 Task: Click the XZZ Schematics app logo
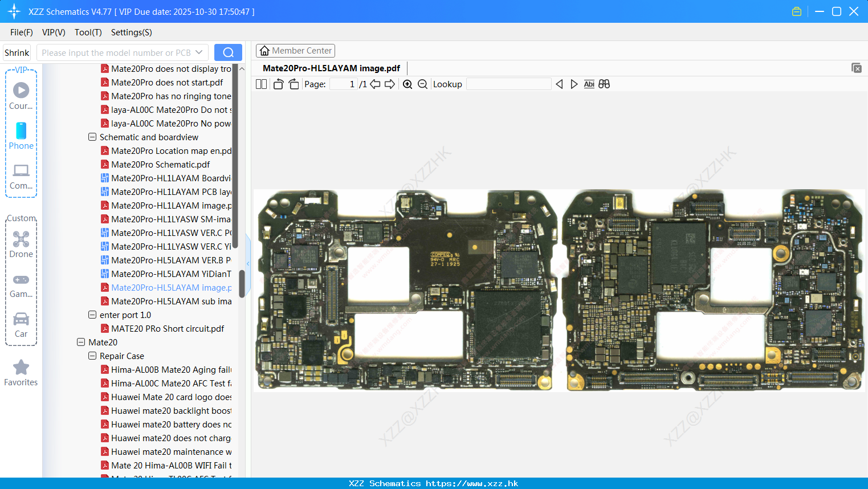14,11
